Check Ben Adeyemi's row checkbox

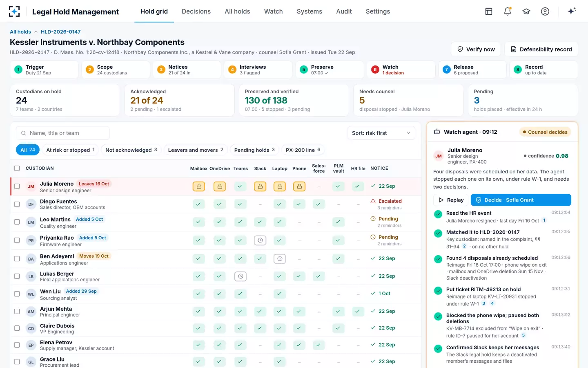tap(17, 258)
